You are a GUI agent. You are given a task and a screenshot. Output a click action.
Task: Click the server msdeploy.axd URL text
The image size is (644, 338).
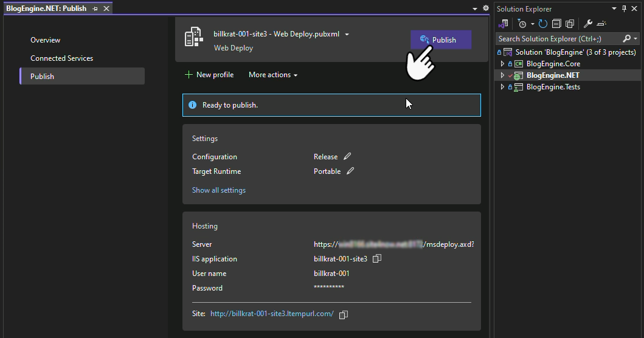(394, 244)
